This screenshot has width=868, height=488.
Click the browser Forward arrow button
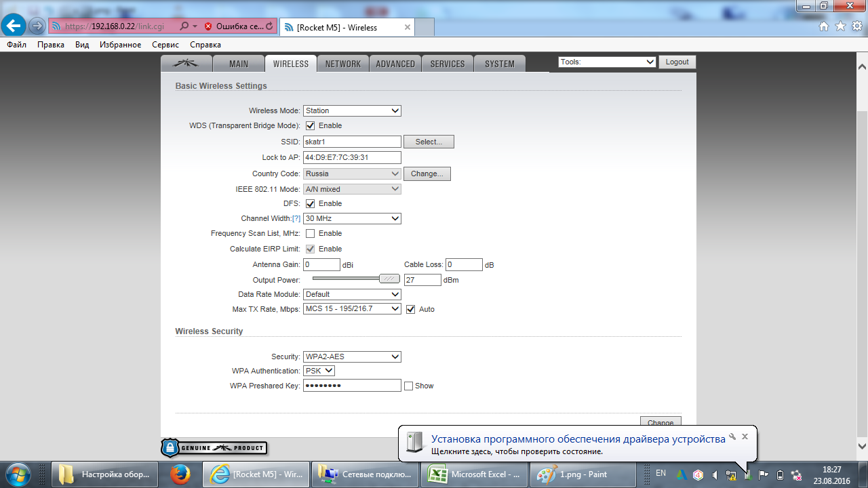(37, 27)
